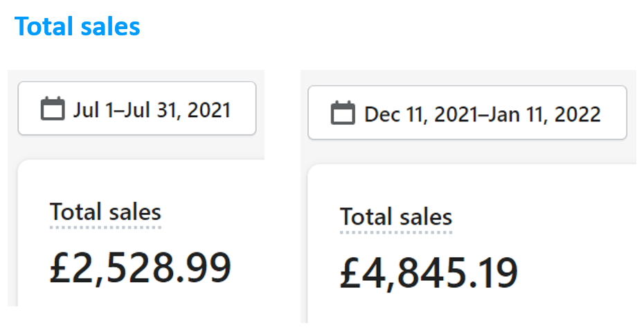Image resolution: width=644 pixels, height=330 pixels.
Task: Click calendar icon beside Dec 11, 2021–Jan 11, 2022
Action: (343, 113)
